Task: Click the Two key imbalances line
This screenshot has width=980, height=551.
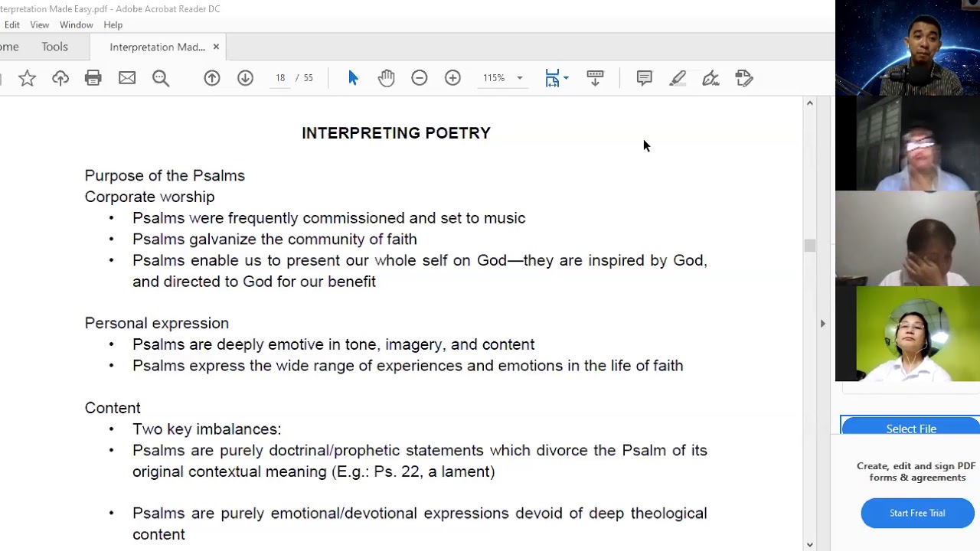Action: click(x=207, y=429)
